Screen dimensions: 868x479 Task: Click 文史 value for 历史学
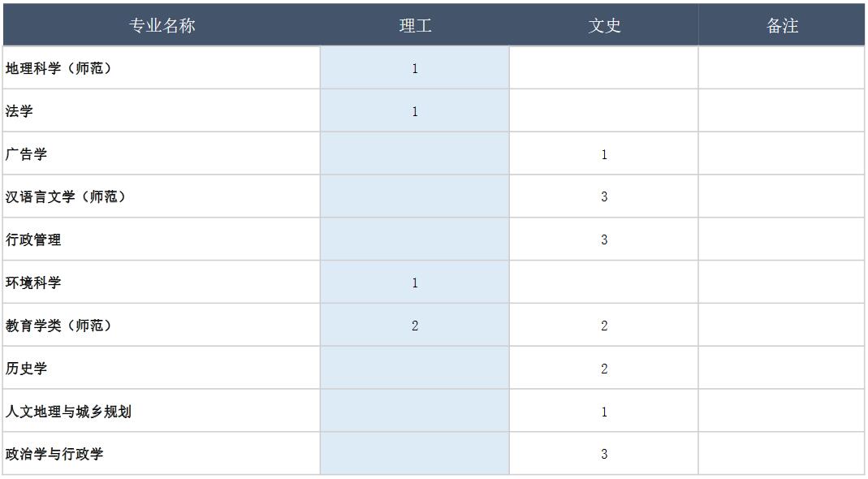(x=604, y=369)
